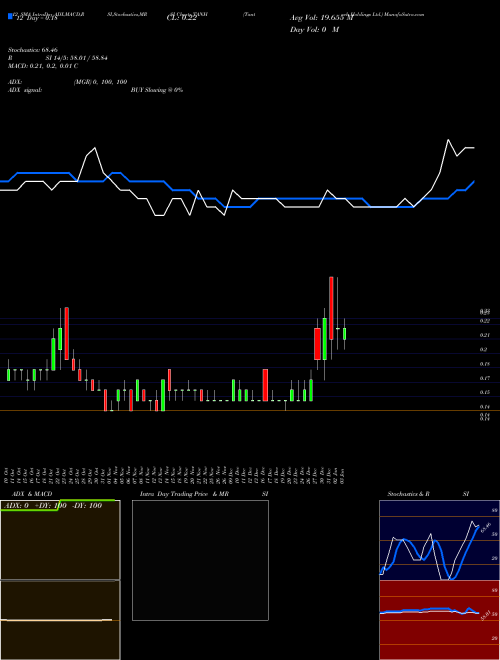This screenshot has height=660, width=500.
Task: Select the '12 Day = 0.18' legend text
Action: pos(37,18)
